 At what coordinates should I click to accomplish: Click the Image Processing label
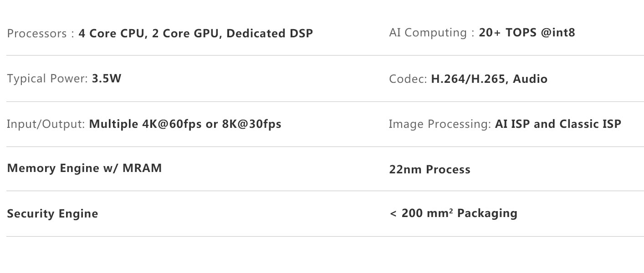click(x=439, y=124)
